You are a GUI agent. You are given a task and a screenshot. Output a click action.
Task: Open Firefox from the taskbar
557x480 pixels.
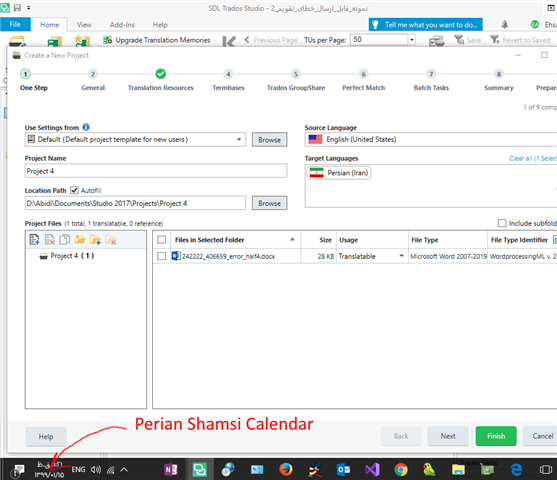coord(285,470)
